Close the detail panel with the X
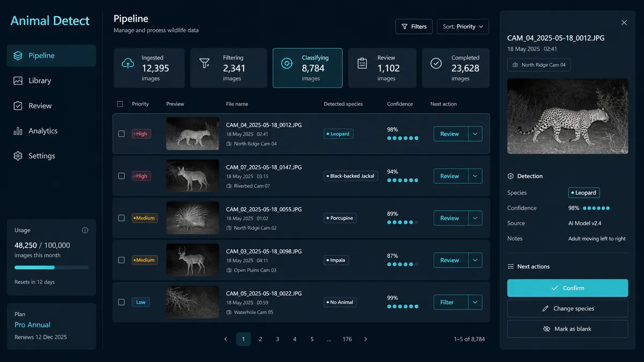644x362 pixels. coord(624,23)
